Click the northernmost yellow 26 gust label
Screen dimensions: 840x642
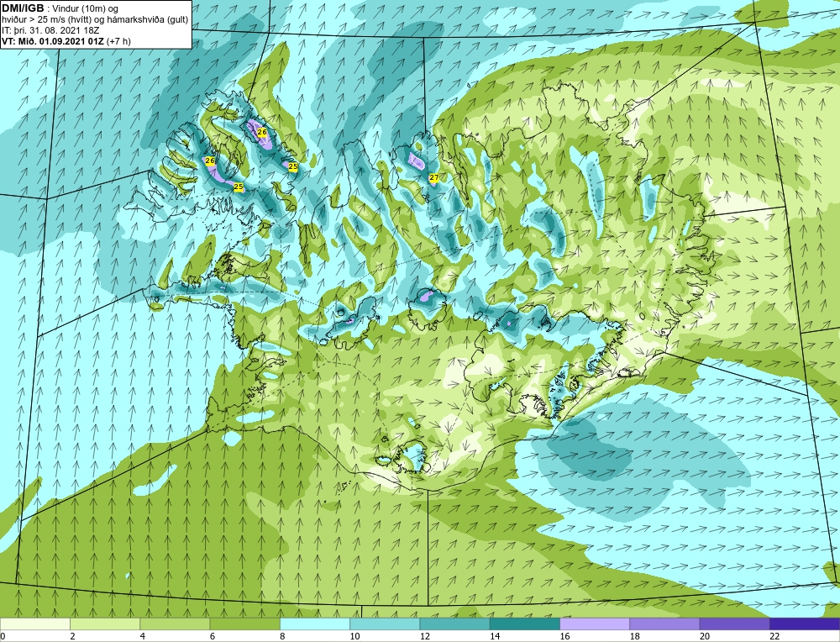tap(262, 132)
